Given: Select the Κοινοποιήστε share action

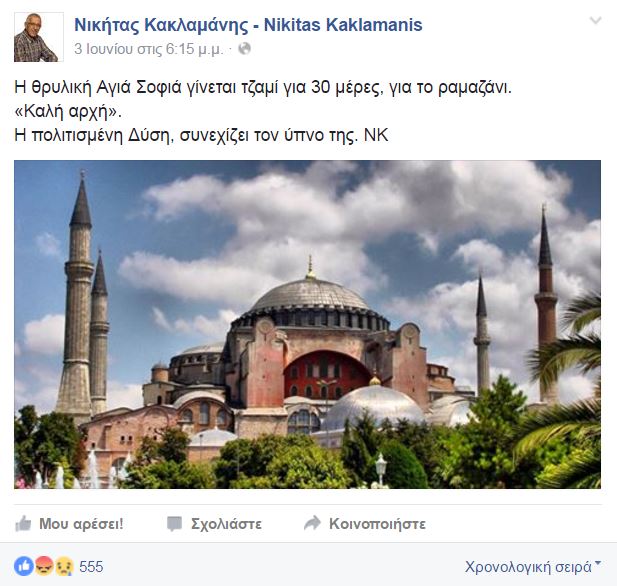Looking at the screenshot, I should (377, 524).
